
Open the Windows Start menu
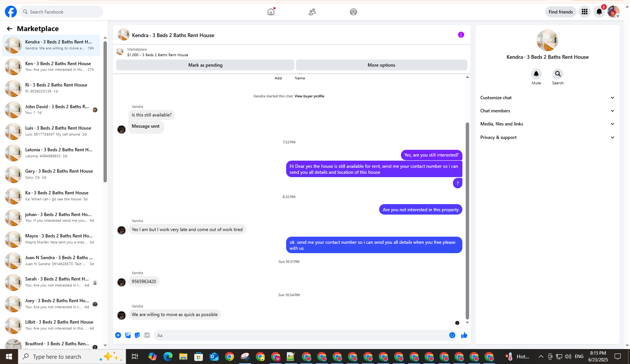[x=9, y=357]
